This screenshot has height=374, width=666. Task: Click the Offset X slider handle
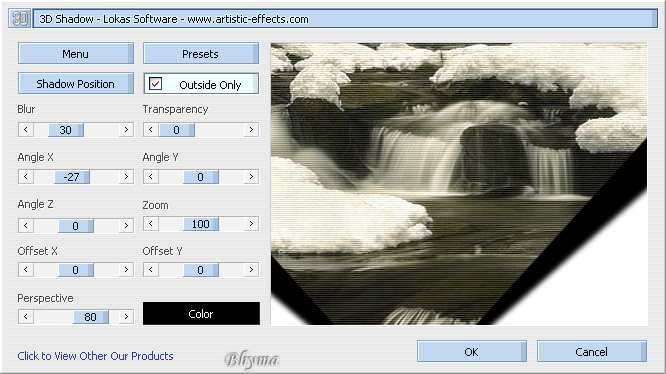point(76,270)
